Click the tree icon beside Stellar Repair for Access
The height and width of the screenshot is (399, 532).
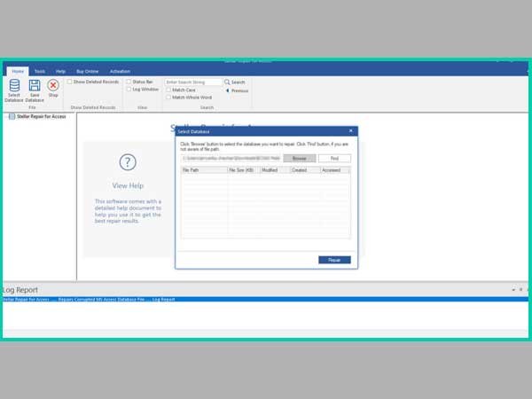coord(12,116)
